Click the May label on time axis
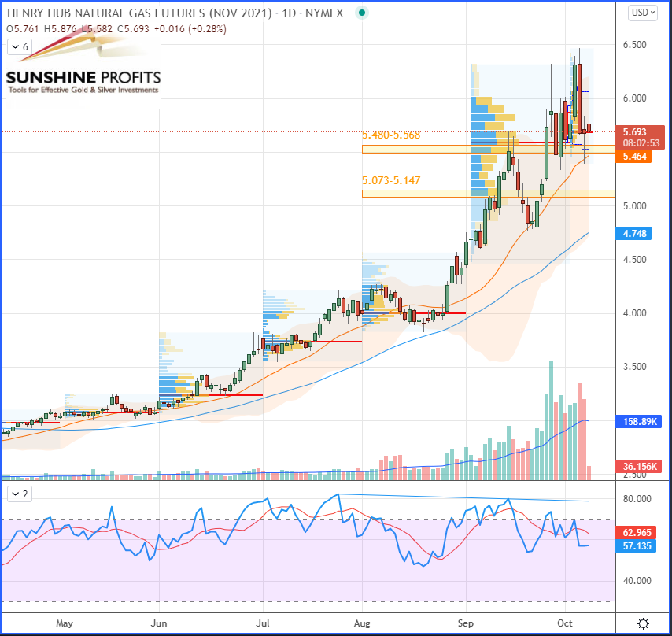Screen dimensions: 672x636 (x=65, y=623)
